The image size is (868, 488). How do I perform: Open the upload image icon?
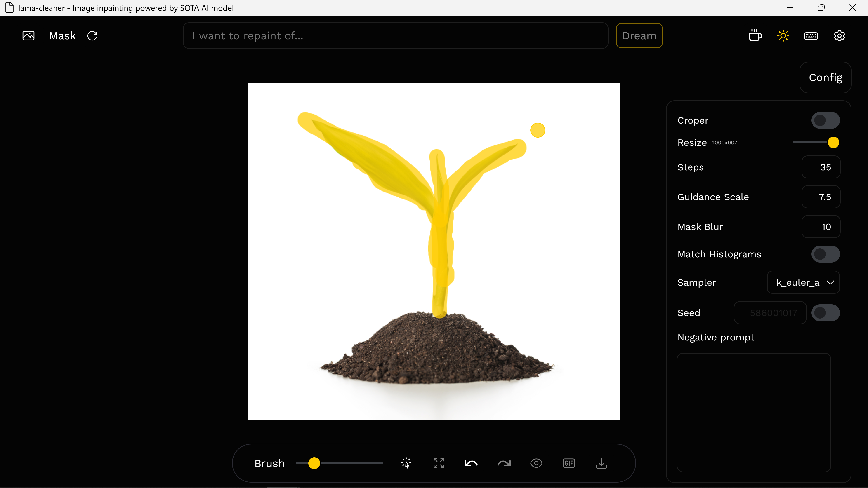pos(28,36)
